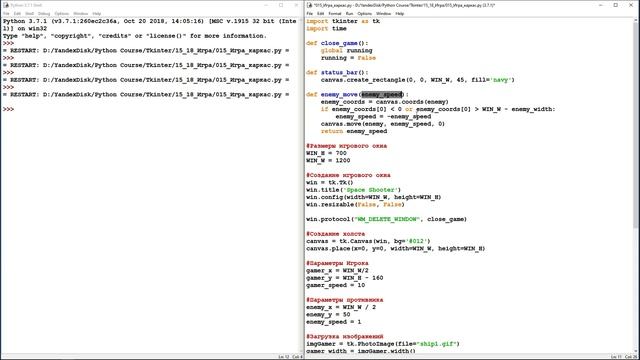Screen dimensions: 640x360
Task: Open Help menu in the editor window
Action: pyautogui.click(x=400, y=13)
